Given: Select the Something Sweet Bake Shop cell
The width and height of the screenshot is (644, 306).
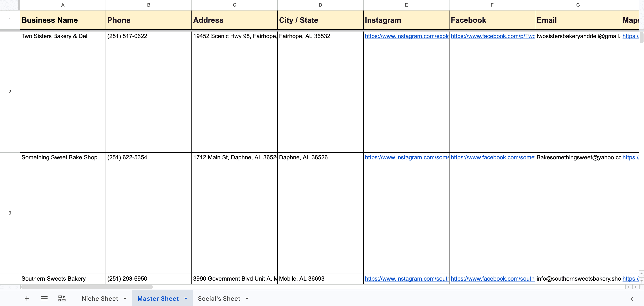Looking at the screenshot, I should (x=63, y=213).
